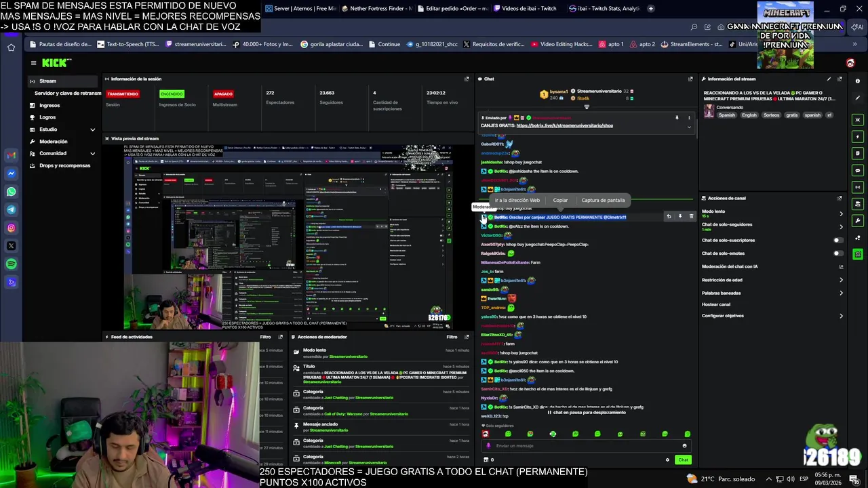The width and height of the screenshot is (868, 488).
Task: Open Chat de solo-seguidores settings arrow
Action: click(x=841, y=227)
